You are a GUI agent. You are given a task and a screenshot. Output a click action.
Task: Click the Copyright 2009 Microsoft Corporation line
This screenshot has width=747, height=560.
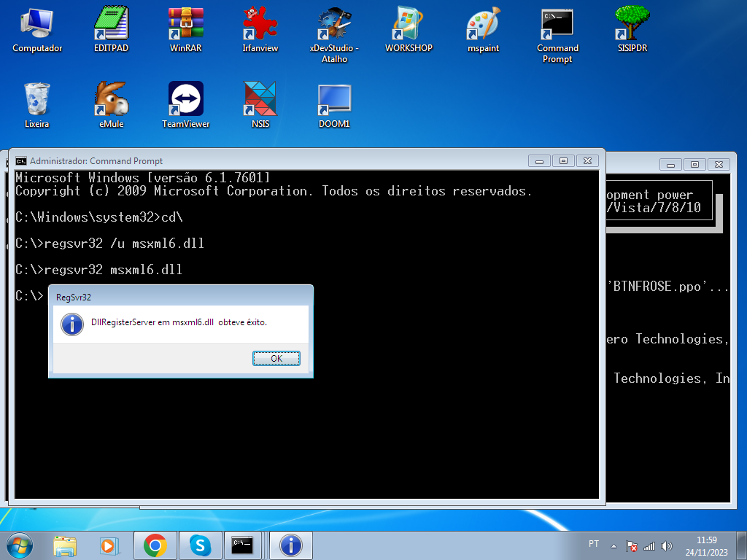274,191
